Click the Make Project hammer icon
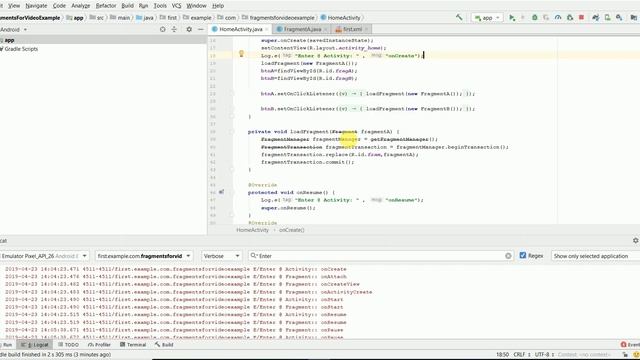The width and height of the screenshot is (640, 360). (x=459, y=18)
